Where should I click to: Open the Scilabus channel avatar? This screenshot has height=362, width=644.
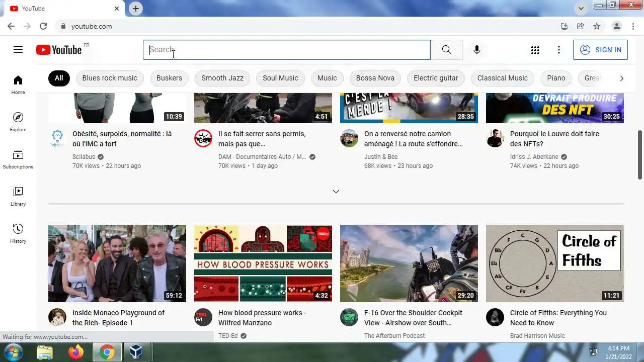coord(57,138)
